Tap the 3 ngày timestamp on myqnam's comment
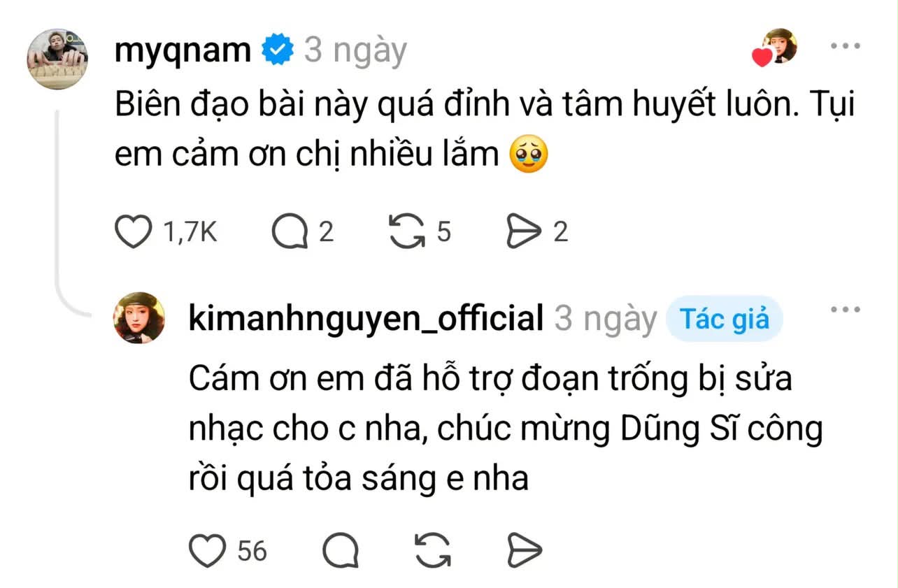Screen dimensions: 898x588 pyautogui.click(x=355, y=52)
